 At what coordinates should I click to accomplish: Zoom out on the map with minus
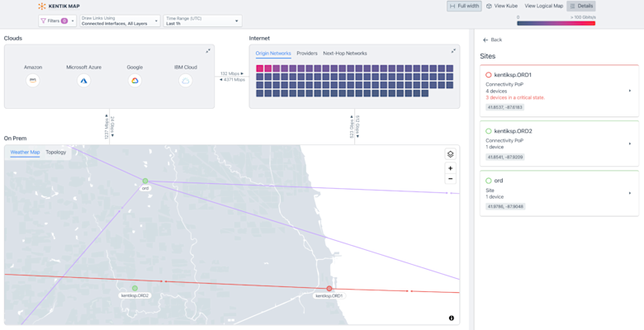pyautogui.click(x=451, y=178)
